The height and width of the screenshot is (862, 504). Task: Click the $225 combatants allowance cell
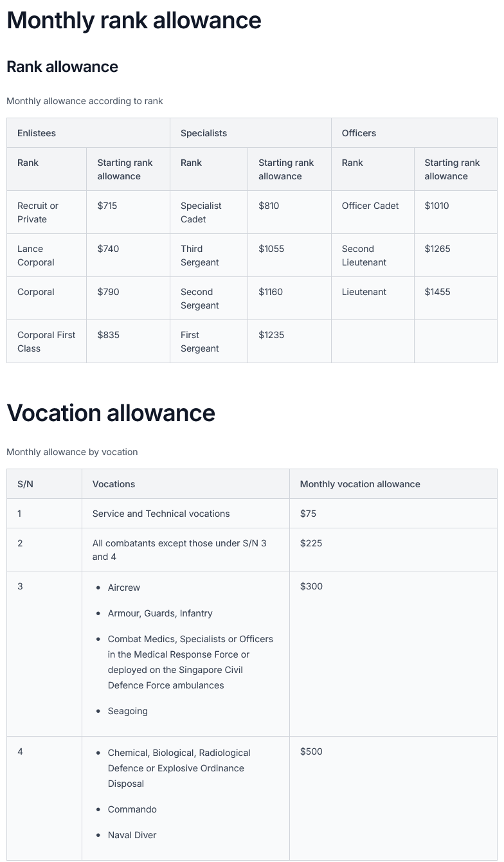pos(311,543)
